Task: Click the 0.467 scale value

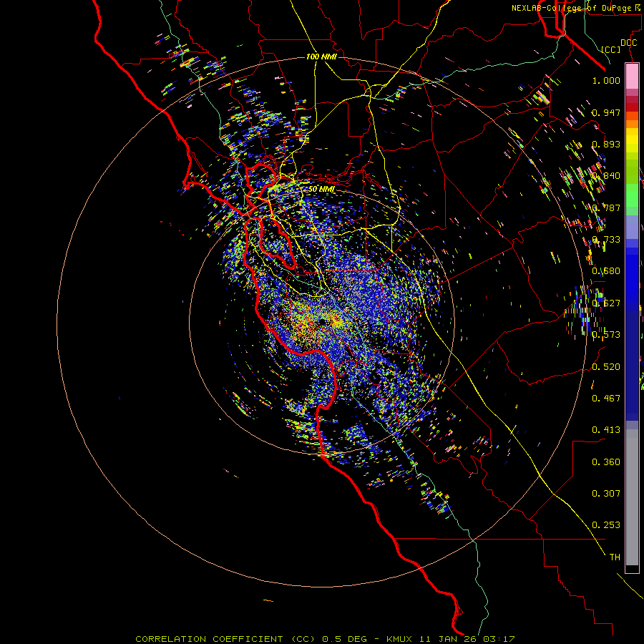Action: (x=606, y=399)
